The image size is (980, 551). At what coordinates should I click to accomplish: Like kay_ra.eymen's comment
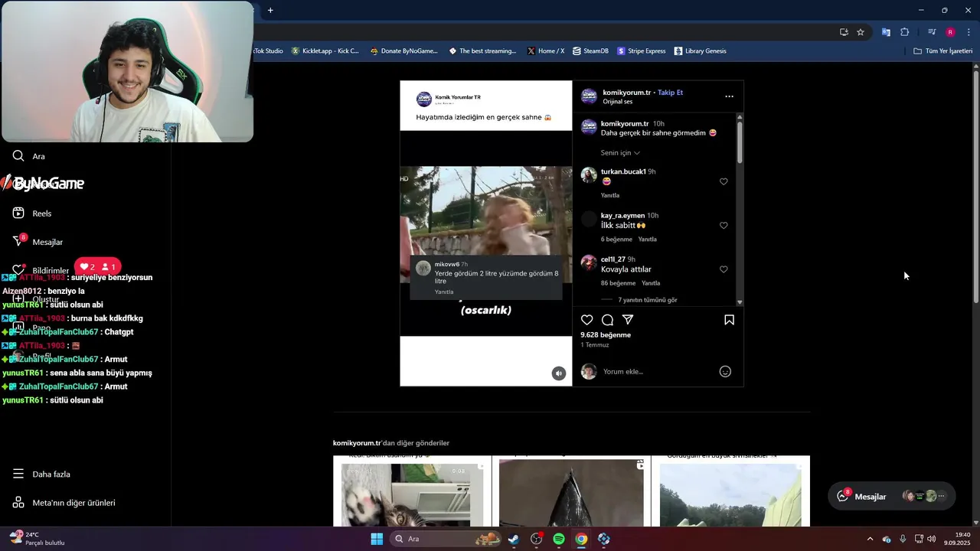click(724, 225)
